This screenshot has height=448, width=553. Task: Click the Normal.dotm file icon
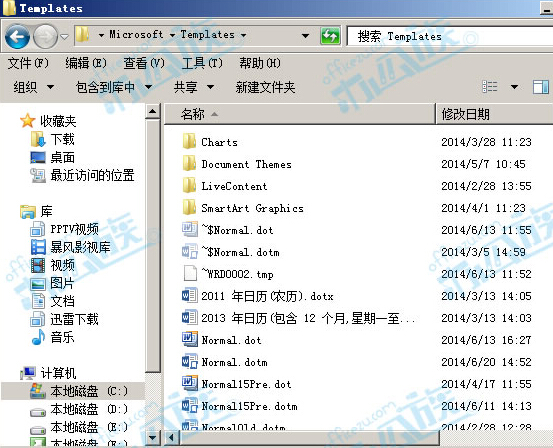[x=190, y=362]
